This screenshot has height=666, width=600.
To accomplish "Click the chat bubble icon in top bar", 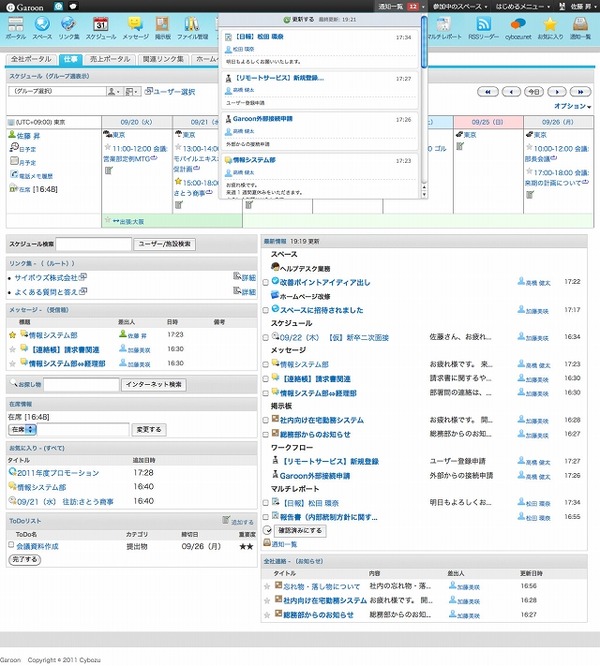I will (x=73, y=6).
